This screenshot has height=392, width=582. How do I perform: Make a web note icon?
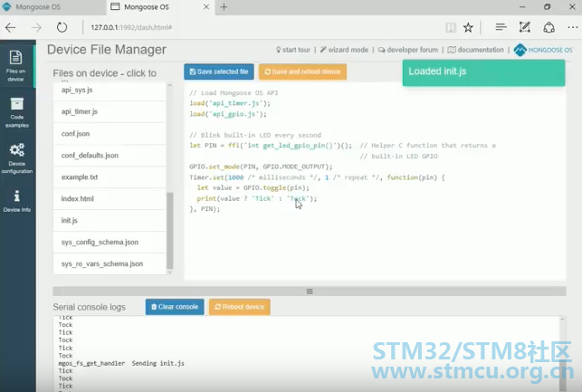pos(524,27)
